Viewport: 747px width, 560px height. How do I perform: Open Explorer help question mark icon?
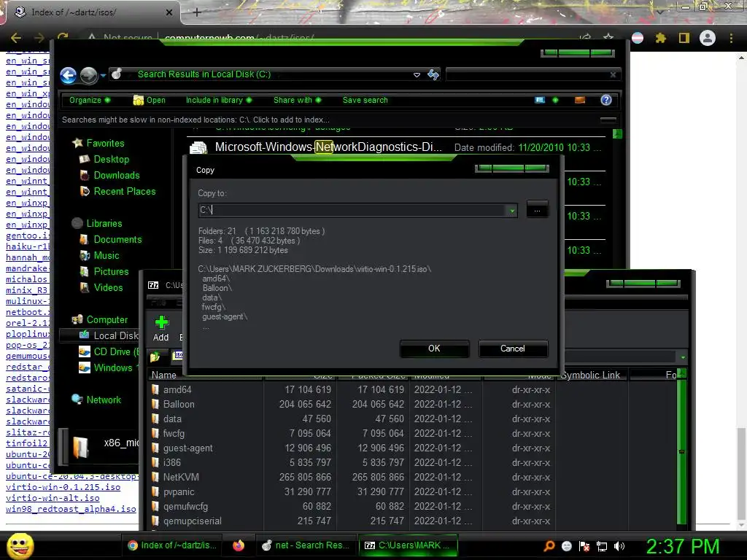coord(606,100)
